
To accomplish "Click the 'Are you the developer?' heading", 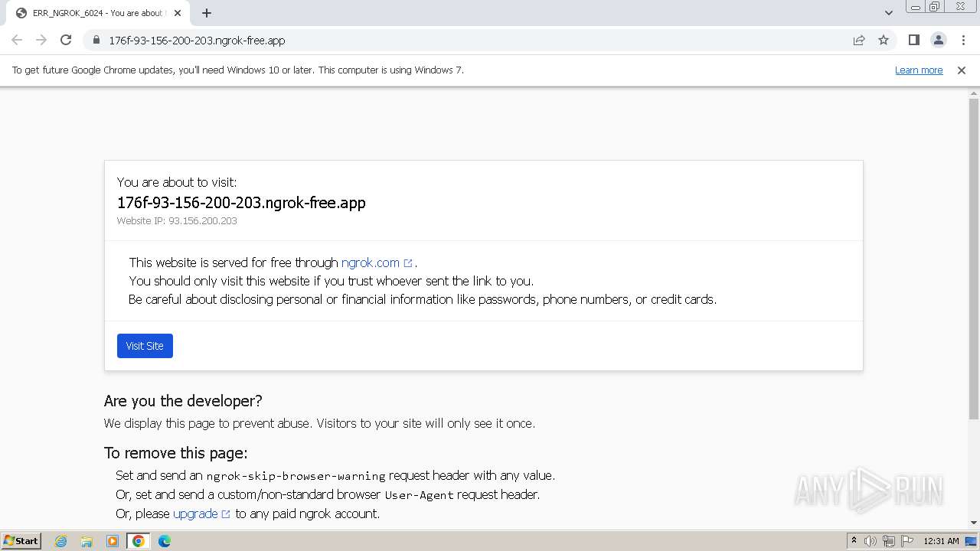I will (183, 401).
